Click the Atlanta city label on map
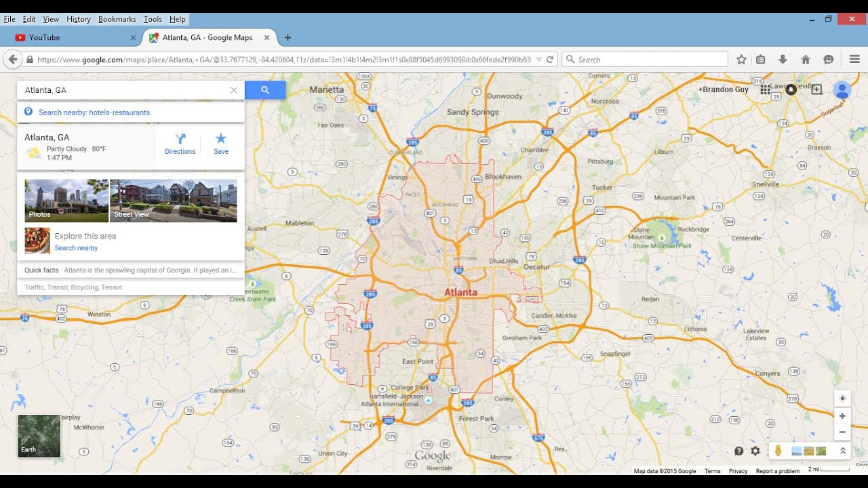Image resolution: width=868 pixels, height=488 pixels. [461, 293]
